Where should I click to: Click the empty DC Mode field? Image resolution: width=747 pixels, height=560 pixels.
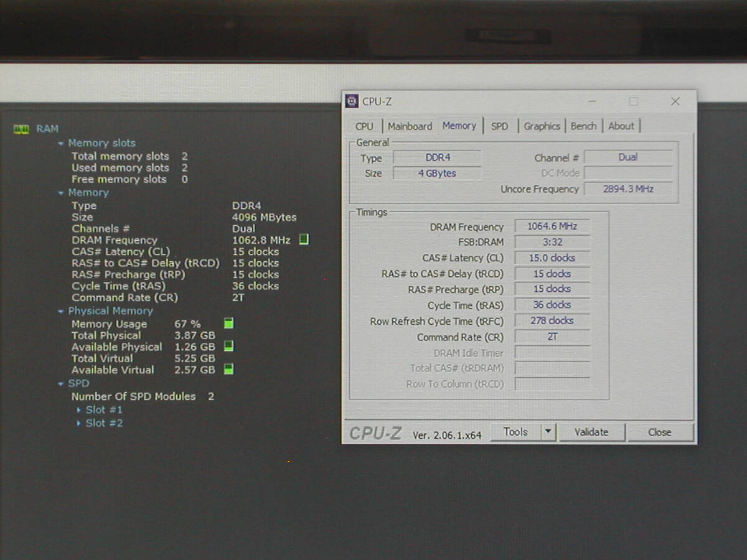click(x=628, y=173)
